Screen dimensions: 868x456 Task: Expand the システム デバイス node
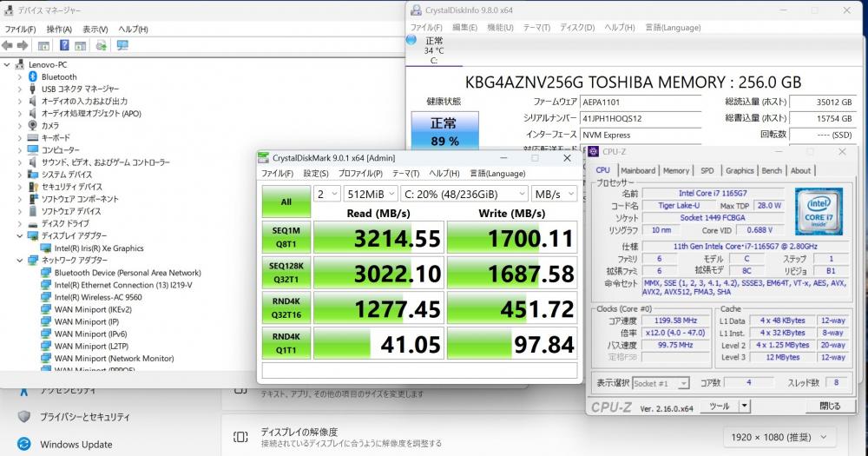pos(20,175)
